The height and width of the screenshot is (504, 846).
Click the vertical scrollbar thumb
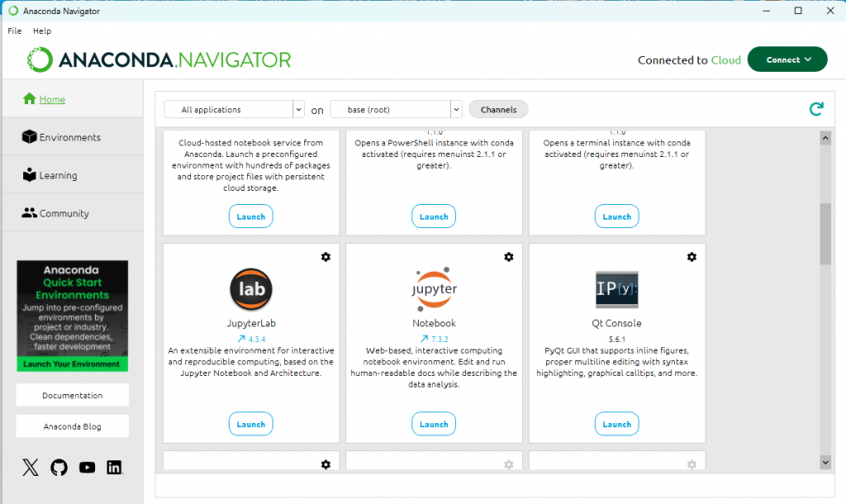(x=825, y=234)
